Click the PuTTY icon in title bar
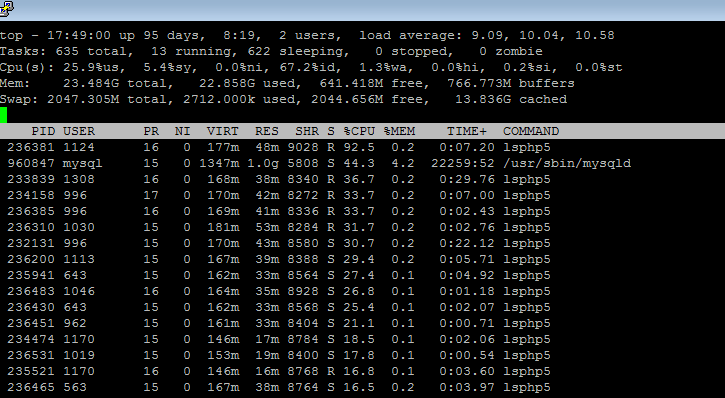725x398 pixels. click(6, 8)
